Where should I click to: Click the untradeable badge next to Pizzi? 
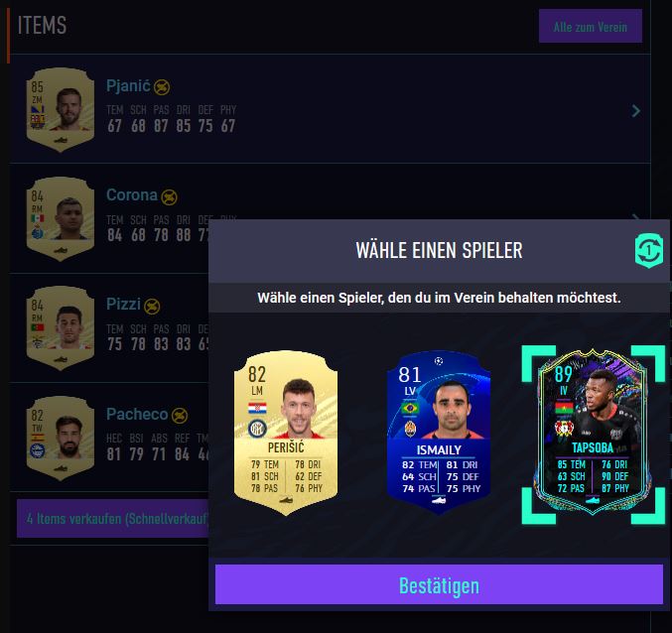(152, 307)
